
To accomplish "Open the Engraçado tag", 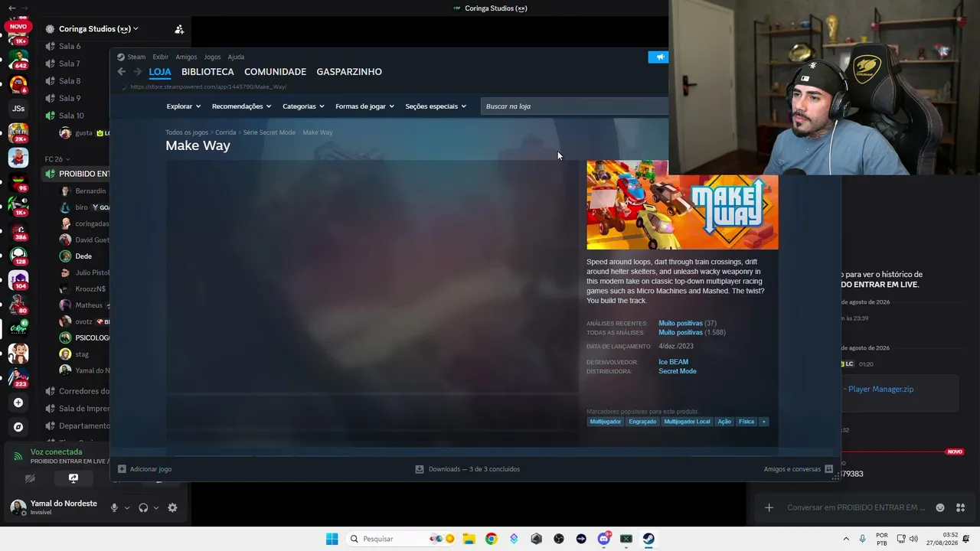I will (642, 422).
